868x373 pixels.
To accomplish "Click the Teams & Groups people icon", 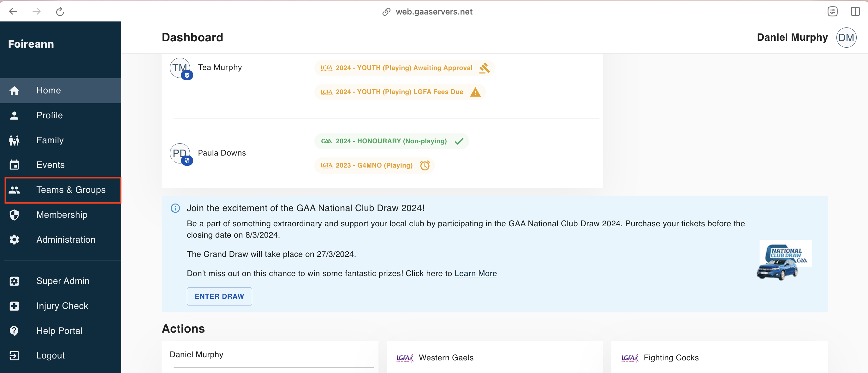I will point(14,190).
